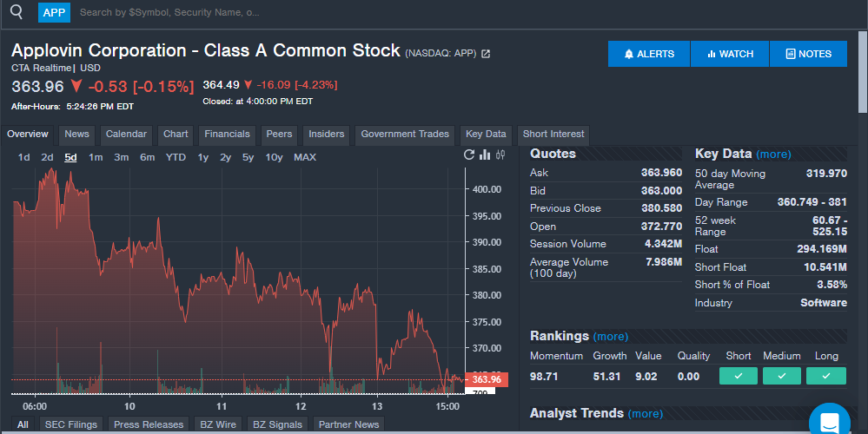
Task: Select the All news filter tab
Action: pyautogui.click(x=23, y=424)
